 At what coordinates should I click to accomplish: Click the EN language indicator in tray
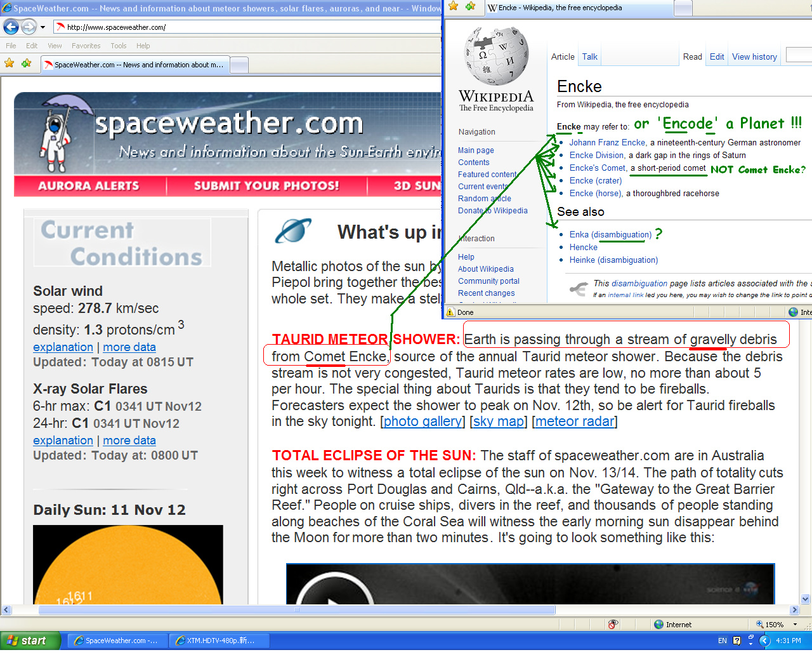723,641
